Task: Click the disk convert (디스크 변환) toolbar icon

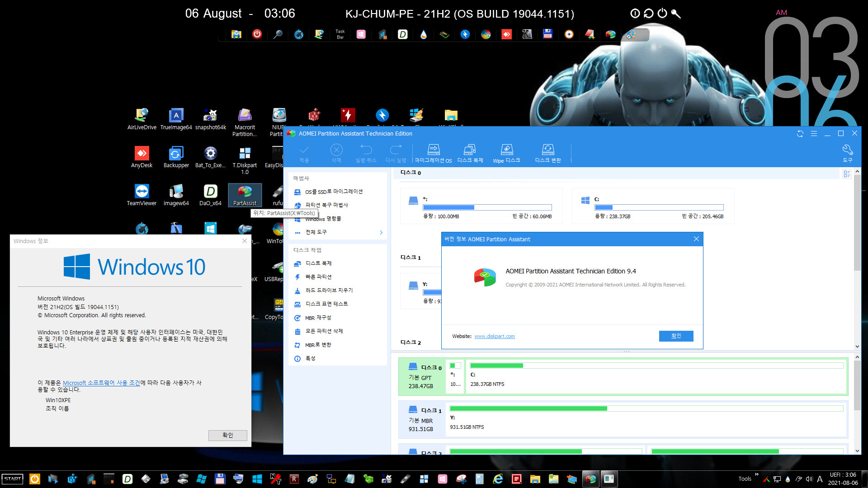Action: (547, 154)
